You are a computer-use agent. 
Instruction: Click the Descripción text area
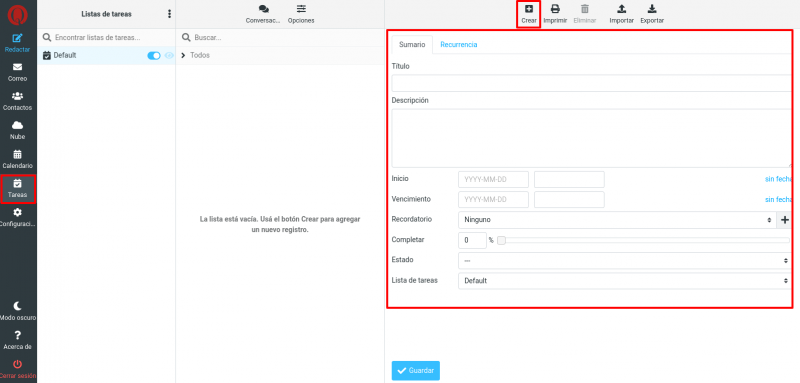[x=592, y=138]
